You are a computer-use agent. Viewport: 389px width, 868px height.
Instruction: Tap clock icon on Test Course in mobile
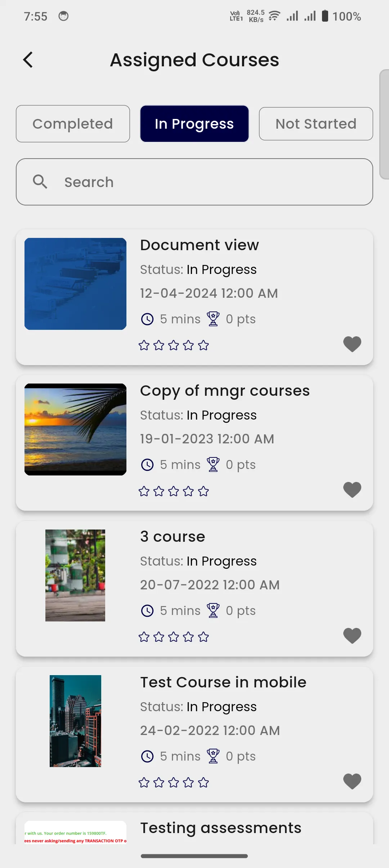click(x=147, y=756)
